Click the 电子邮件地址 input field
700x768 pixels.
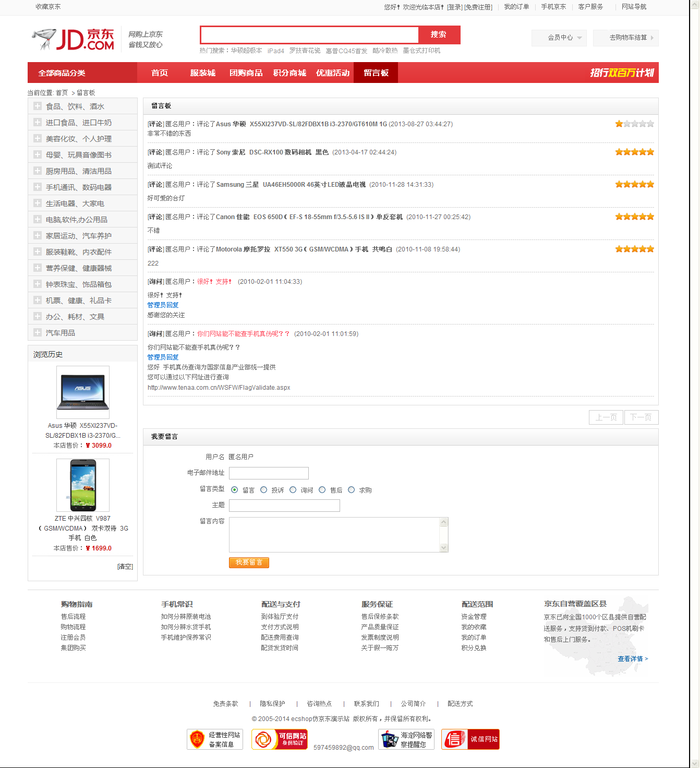tap(269, 473)
